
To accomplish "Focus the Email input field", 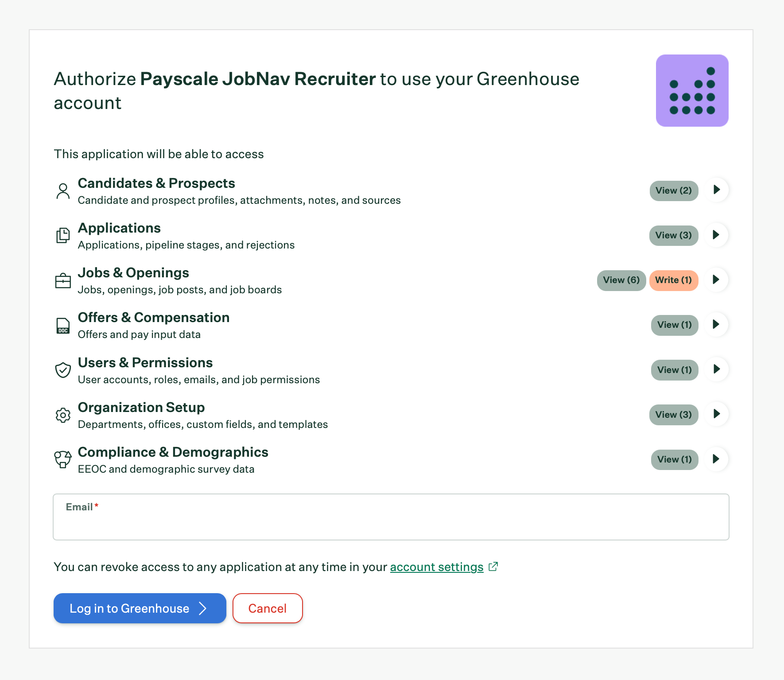I will click(391, 517).
